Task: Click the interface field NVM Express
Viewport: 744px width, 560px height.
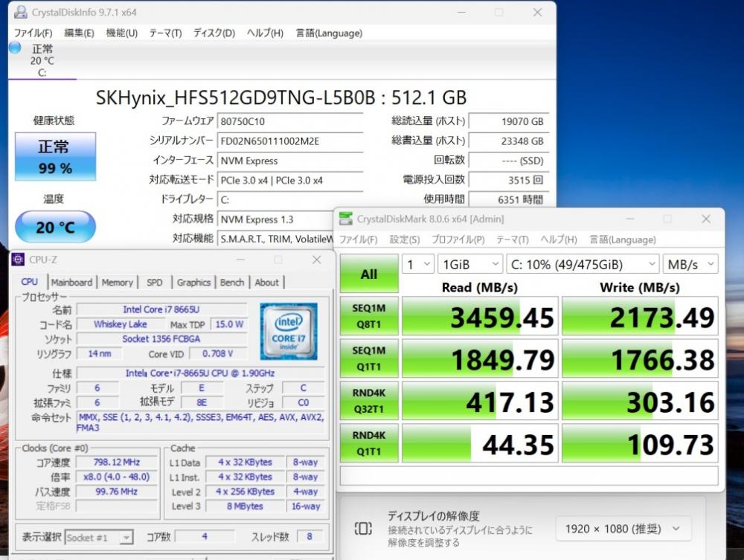Action: tap(290, 161)
